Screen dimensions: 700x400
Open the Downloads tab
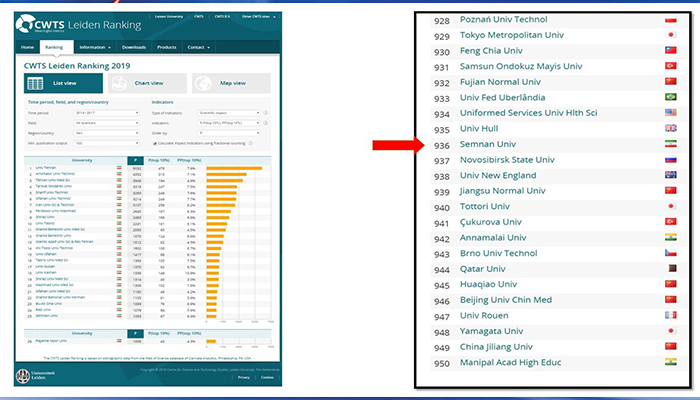(x=134, y=47)
